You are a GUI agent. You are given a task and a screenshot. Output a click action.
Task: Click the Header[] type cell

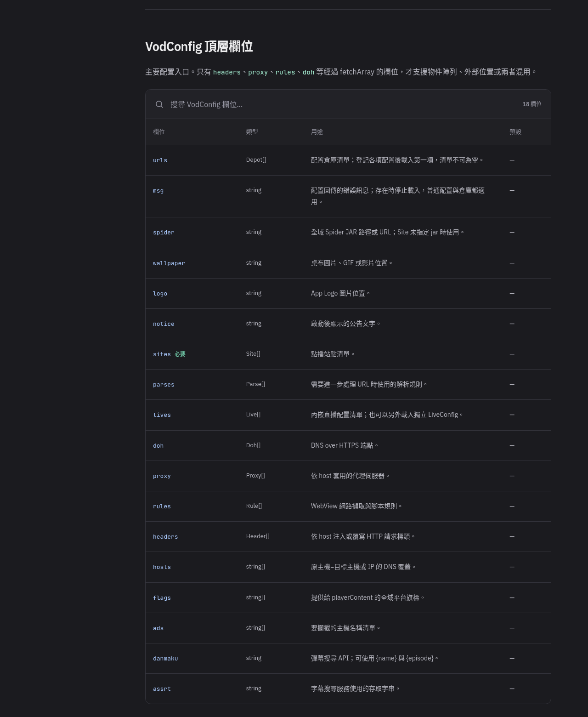(258, 536)
